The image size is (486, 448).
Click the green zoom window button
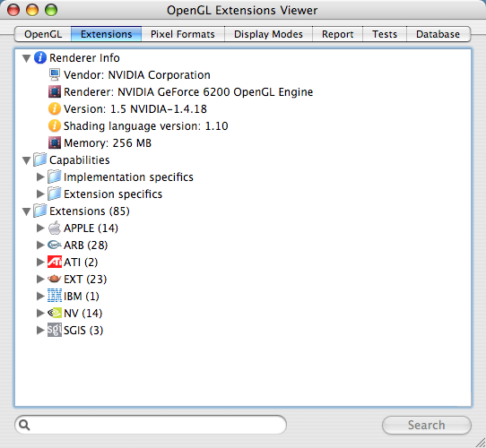click(x=51, y=10)
